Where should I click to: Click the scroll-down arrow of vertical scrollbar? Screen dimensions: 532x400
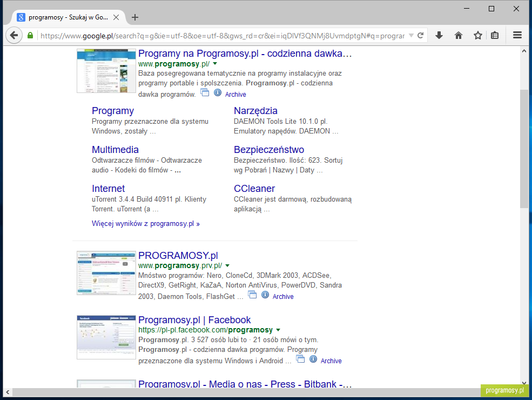[524, 383]
